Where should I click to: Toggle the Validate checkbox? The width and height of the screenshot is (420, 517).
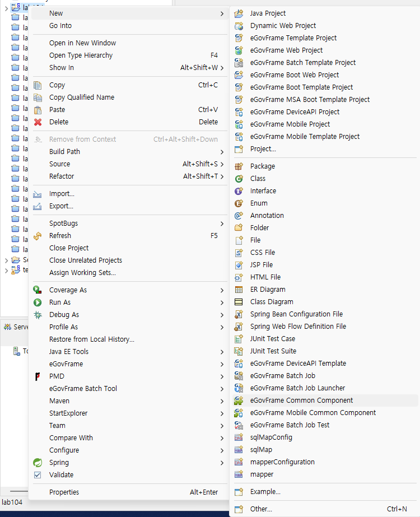click(x=38, y=475)
